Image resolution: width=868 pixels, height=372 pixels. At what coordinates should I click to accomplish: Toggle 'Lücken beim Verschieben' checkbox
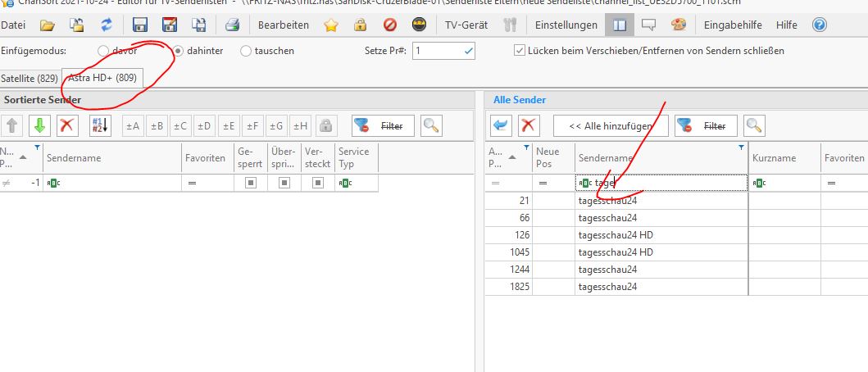pos(520,51)
